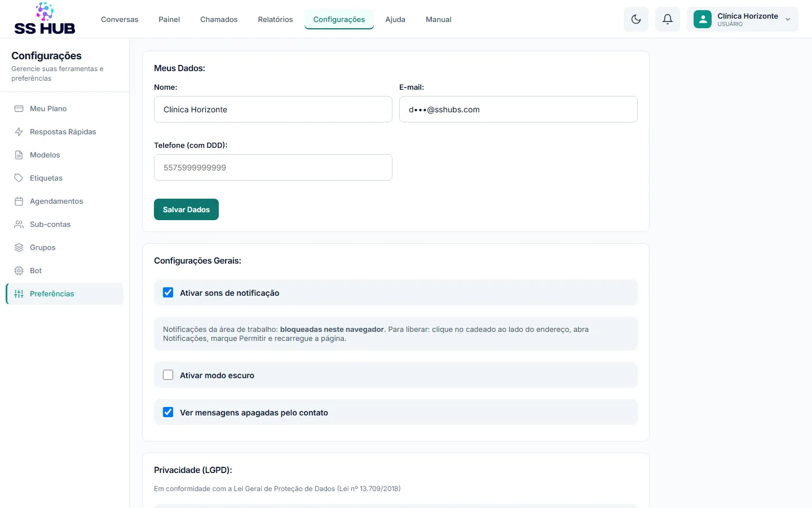Go to Respostas Rápidas settings
The height and width of the screenshot is (508, 812).
point(65,132)
